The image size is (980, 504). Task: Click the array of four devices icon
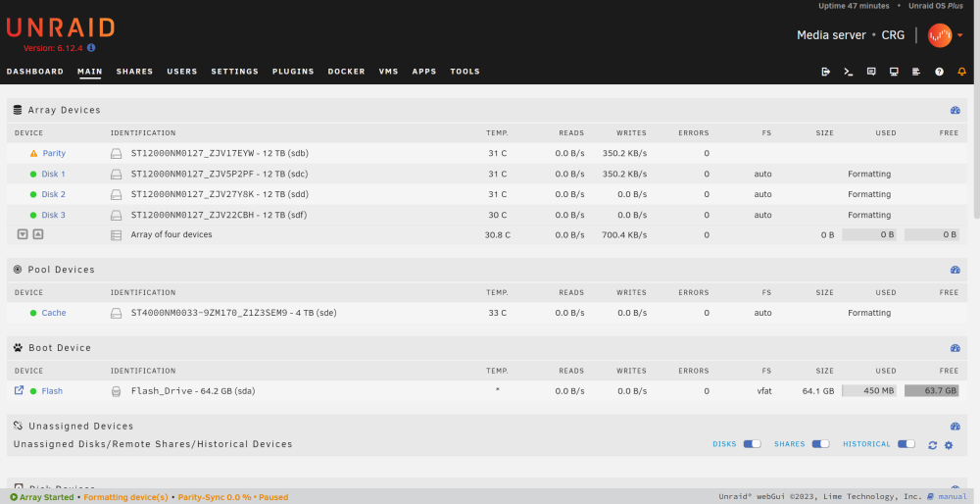point(117,235)
